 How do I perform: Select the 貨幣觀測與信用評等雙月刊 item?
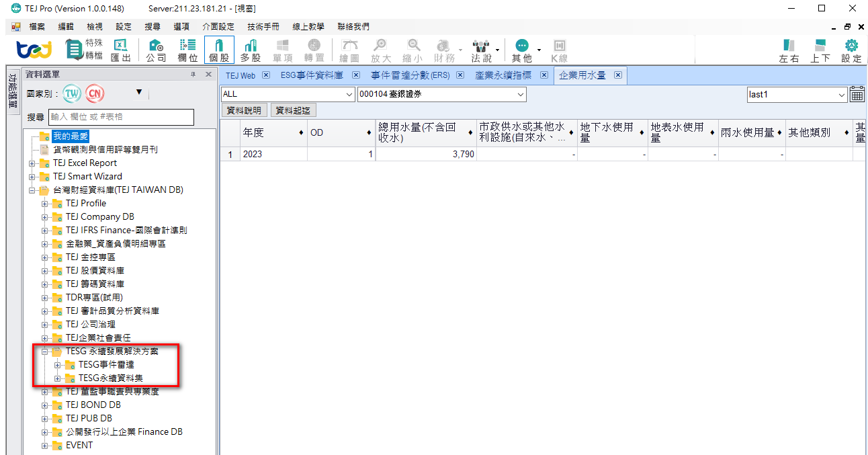[105, 150]
